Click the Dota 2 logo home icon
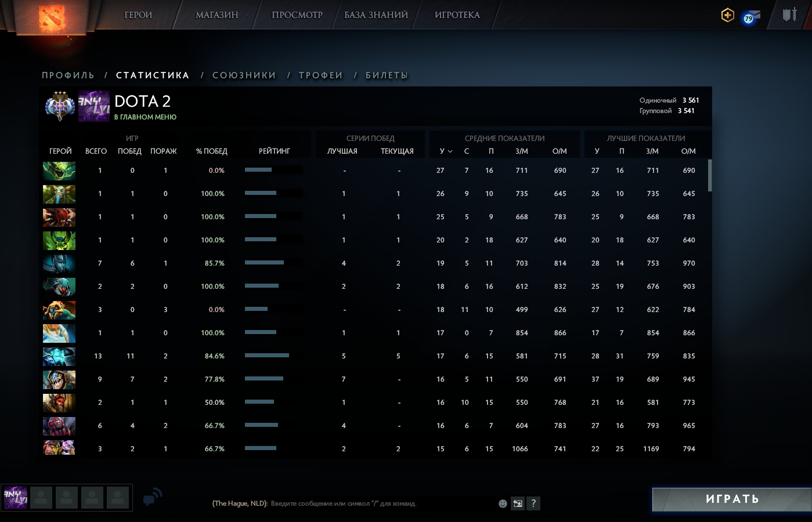The height and width of the screenshot is (522, 812). click(x=52, y=17)
